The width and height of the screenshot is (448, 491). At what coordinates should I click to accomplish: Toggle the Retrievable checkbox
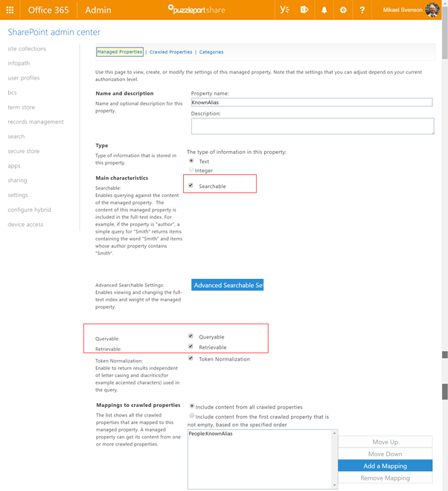point(191,347)
